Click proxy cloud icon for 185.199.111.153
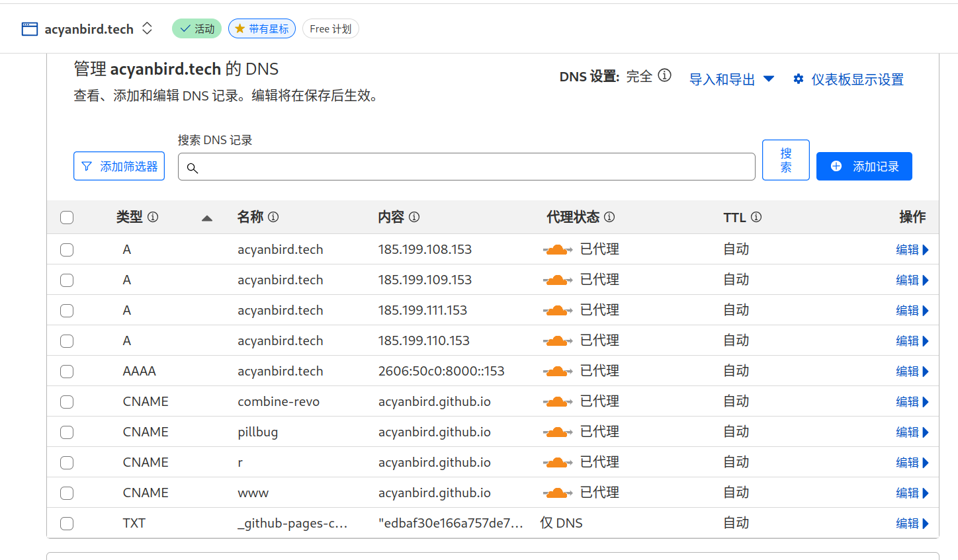The height and width of the screenshot is (560, 958). (x=558, y=311)
